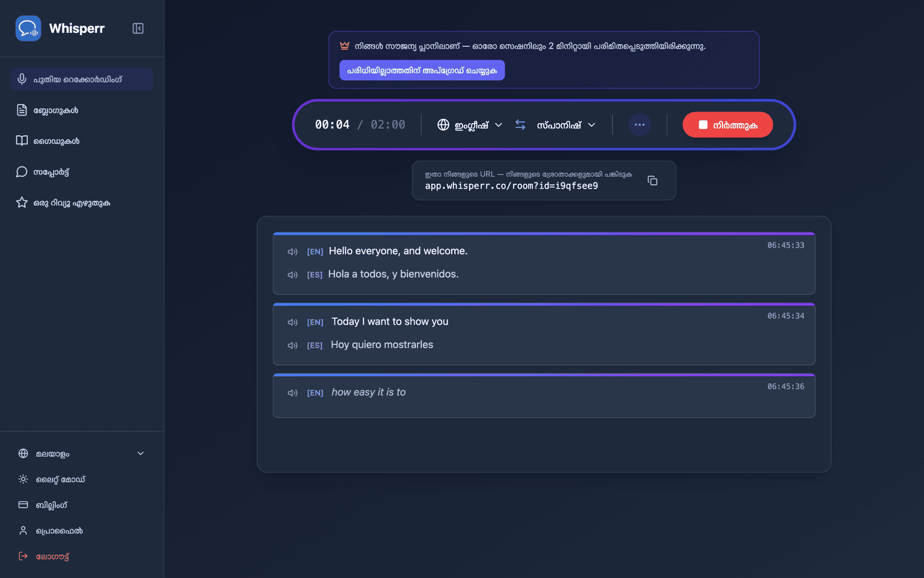
Task: Click the text "Hello everyone, and welcome."
Action: (398, 251)
